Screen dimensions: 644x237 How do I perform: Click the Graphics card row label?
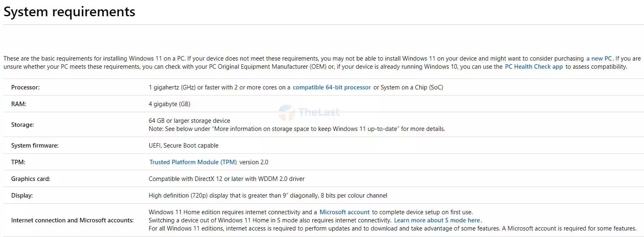click(31, 179)
